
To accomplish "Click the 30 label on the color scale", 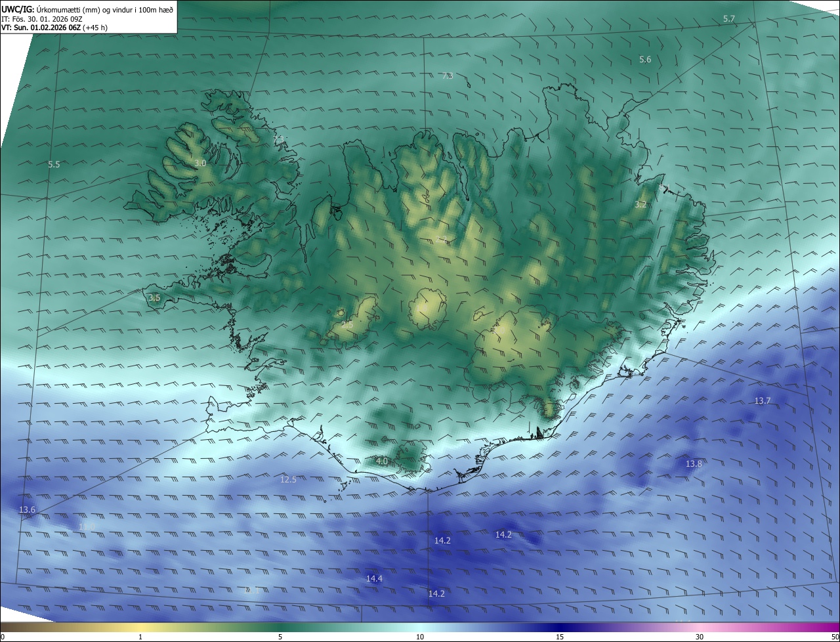I will [x=700, y=637].
